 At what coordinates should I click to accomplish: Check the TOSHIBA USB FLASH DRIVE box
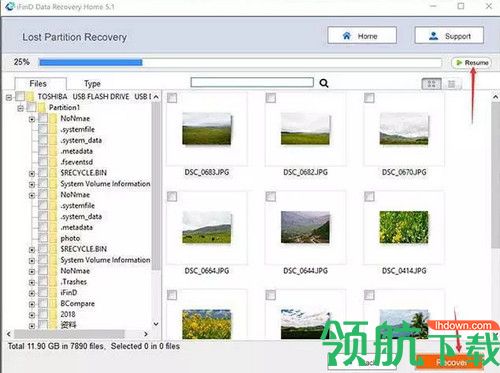click(x=20, y=97)
